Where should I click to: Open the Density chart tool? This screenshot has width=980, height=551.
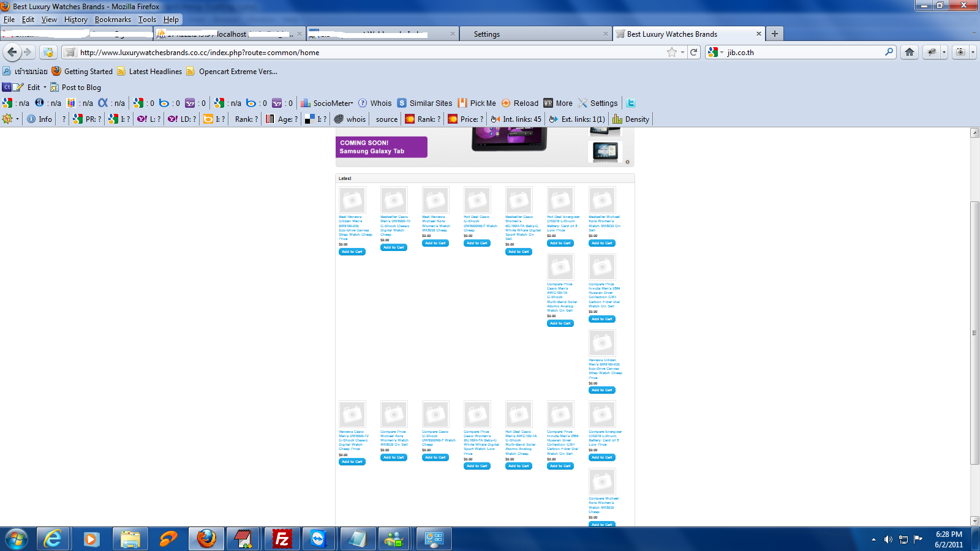(x=631, y=119)
